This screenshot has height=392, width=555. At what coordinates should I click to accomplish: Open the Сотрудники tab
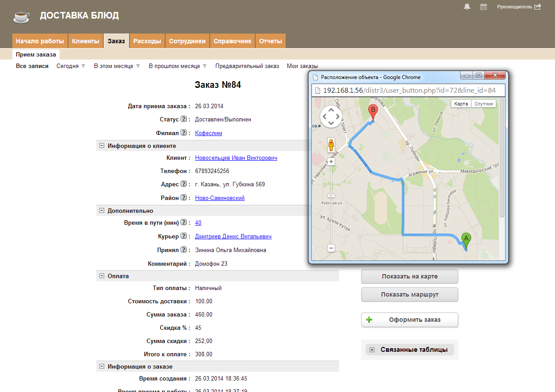point(187,41)
